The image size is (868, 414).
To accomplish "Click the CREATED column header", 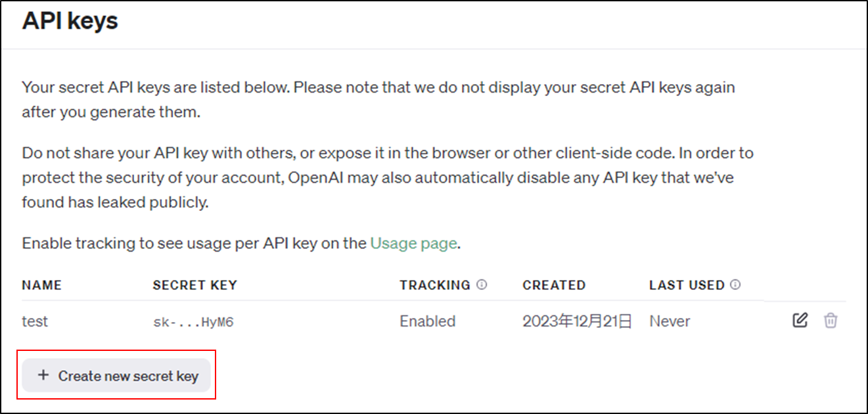I will click(554, 285).
